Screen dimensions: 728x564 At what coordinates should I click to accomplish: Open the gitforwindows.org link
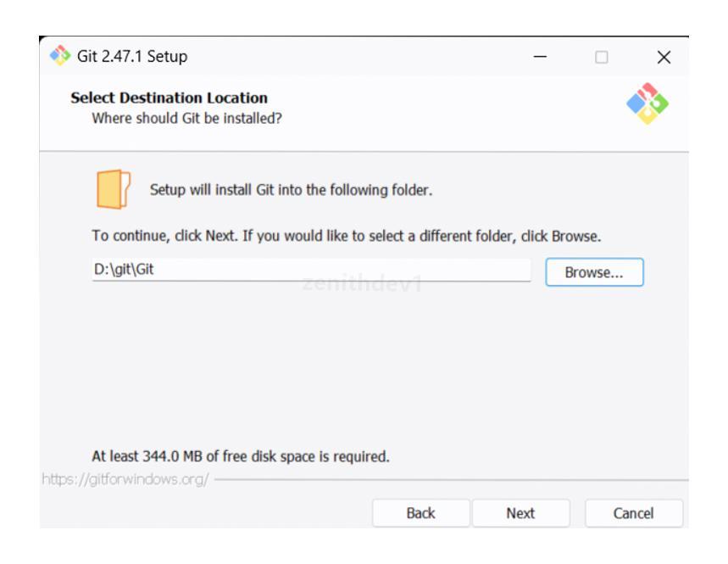click(x=125, y=479)
